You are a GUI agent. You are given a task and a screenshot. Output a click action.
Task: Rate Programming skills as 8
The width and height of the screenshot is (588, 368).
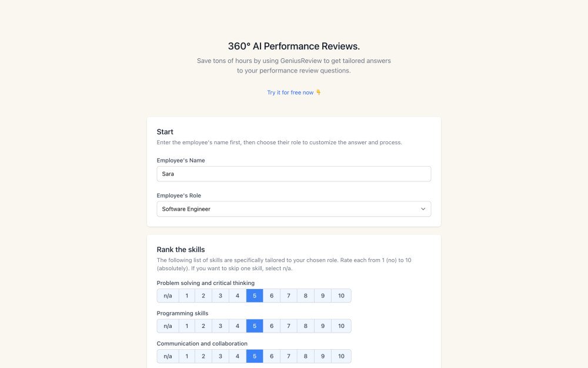(306, 326)
